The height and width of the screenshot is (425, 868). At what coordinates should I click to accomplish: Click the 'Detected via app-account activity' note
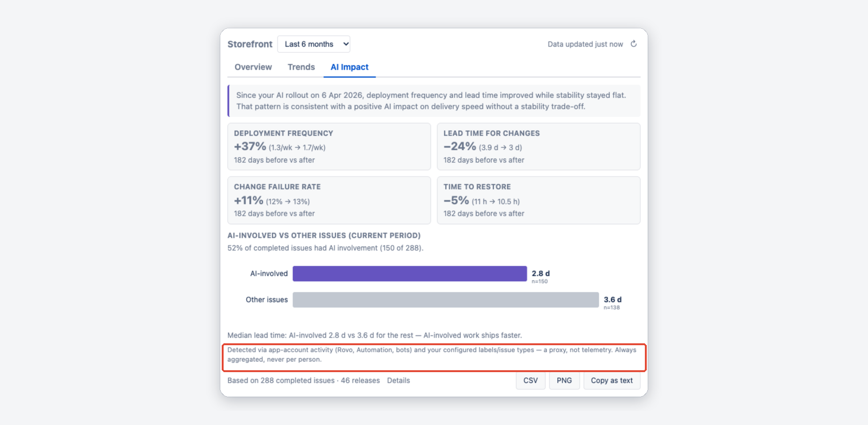click(x=433, y=355)
